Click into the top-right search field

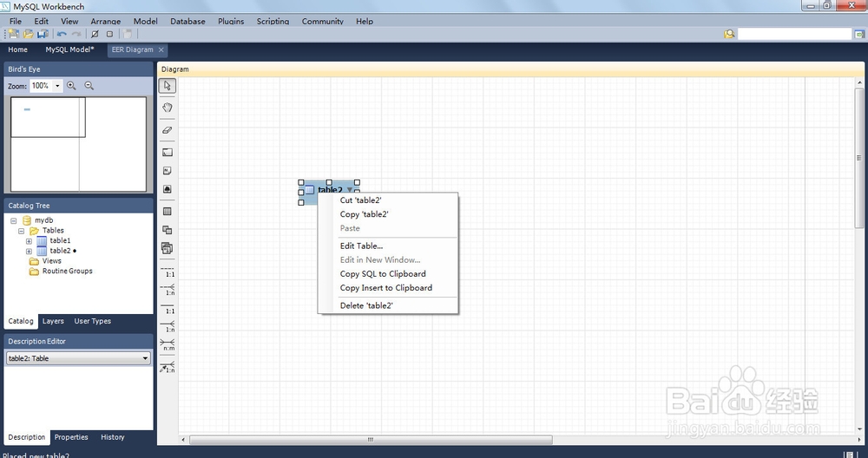[794, 35]
